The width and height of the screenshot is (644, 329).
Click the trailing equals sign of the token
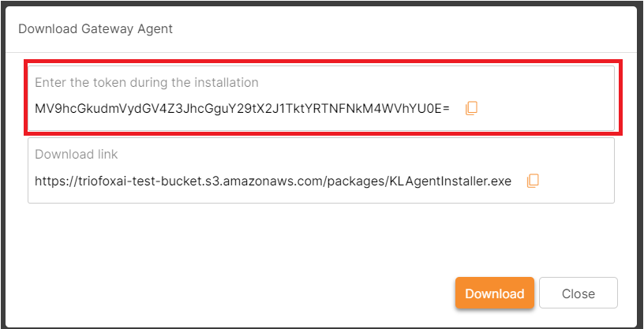446,109
